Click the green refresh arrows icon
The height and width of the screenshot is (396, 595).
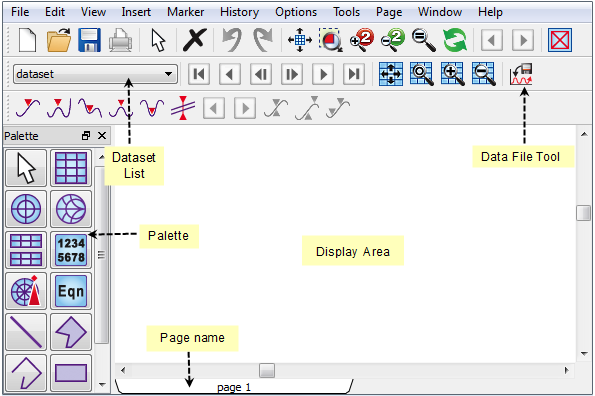tap(455, 40)
